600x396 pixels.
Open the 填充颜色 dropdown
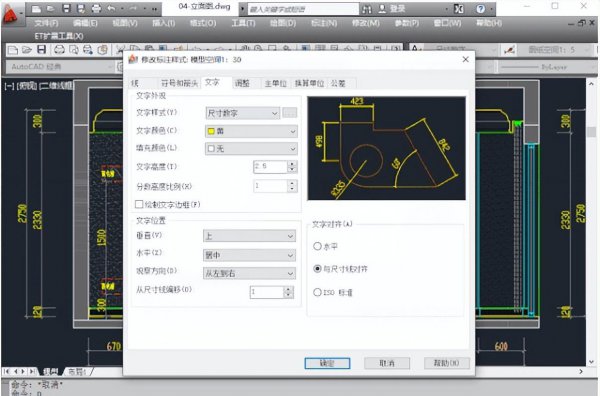(251, 148)
